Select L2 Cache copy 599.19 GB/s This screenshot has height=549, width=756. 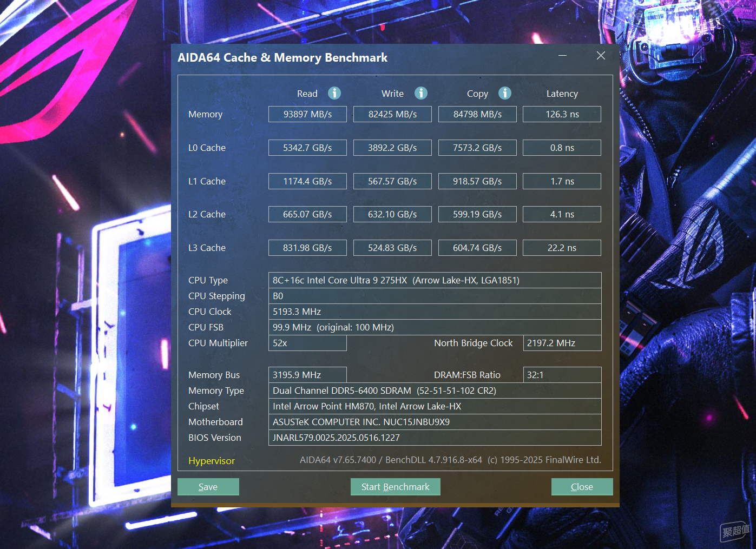point(477,214)
